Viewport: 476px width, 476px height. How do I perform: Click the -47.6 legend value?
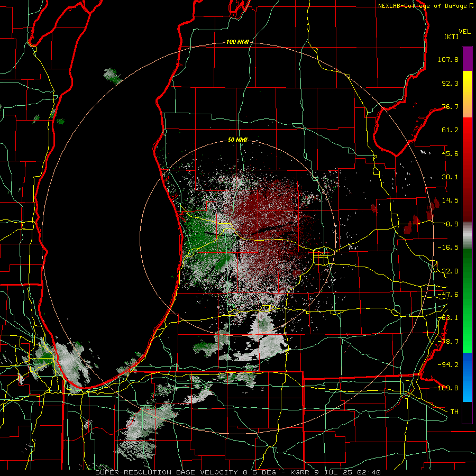click(448, 295)
